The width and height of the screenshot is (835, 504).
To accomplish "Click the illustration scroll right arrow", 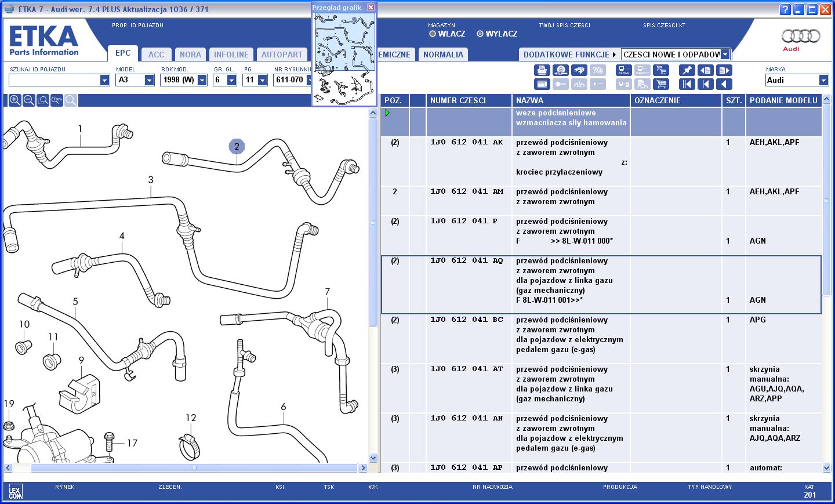I will click(363, 467).
